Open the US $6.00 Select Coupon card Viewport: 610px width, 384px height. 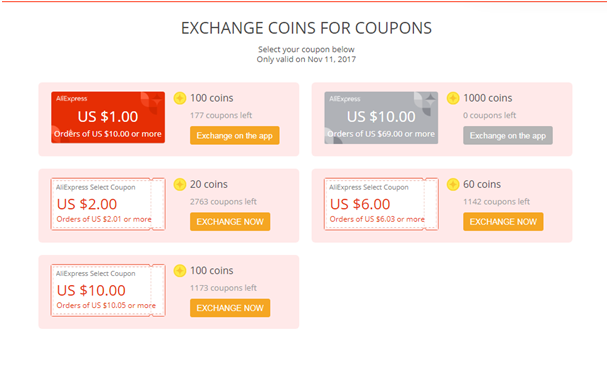[x=381, y=204]
